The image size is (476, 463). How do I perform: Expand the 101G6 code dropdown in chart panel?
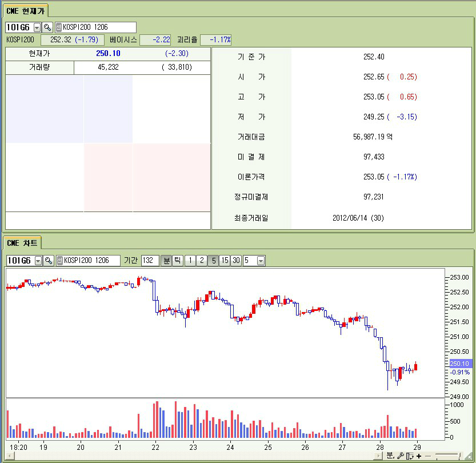(x=38, y=261)
